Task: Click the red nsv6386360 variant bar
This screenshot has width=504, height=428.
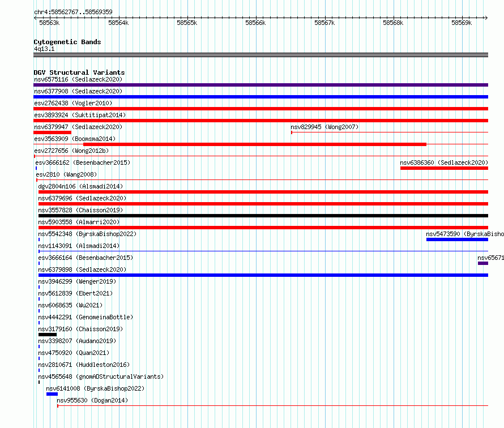Action: [x=444, y=168]
